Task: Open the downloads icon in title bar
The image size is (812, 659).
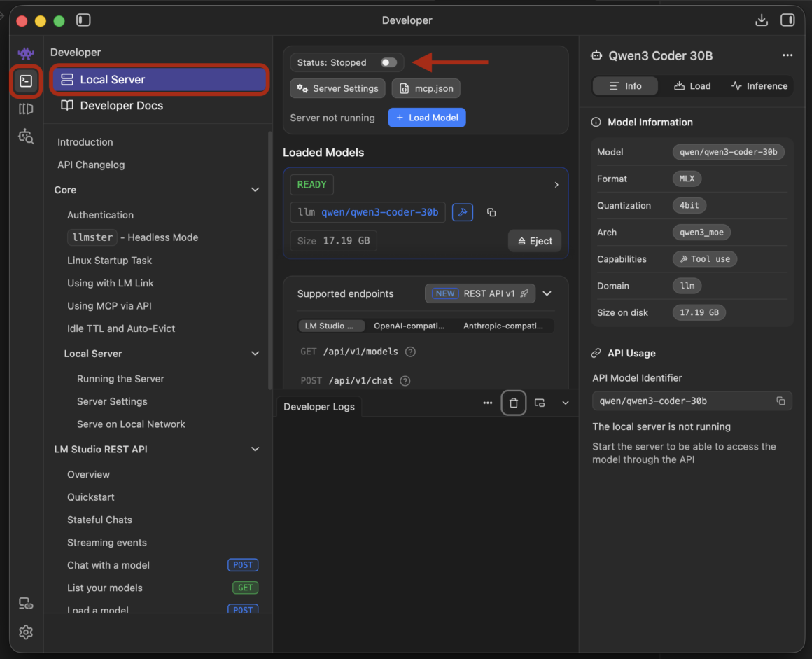Action: (762, 20)
